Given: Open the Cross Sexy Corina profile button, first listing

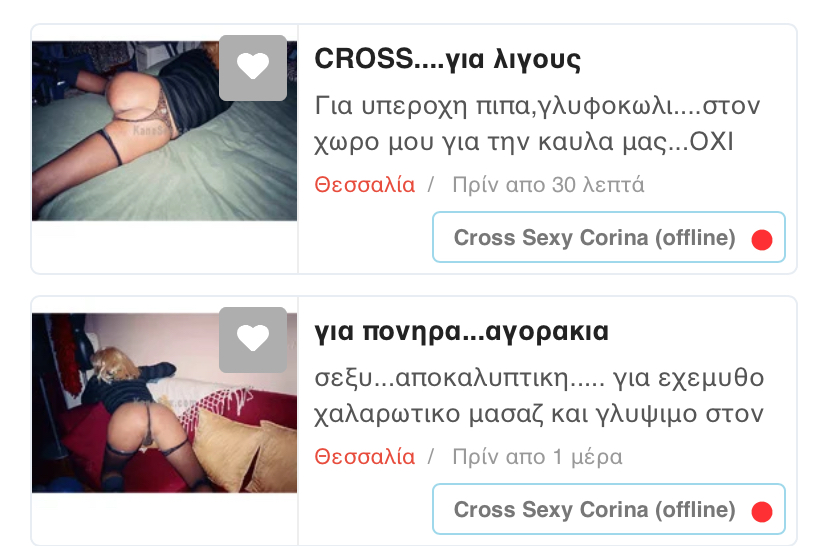Looking at the screenshot, I should pos(609,237).
